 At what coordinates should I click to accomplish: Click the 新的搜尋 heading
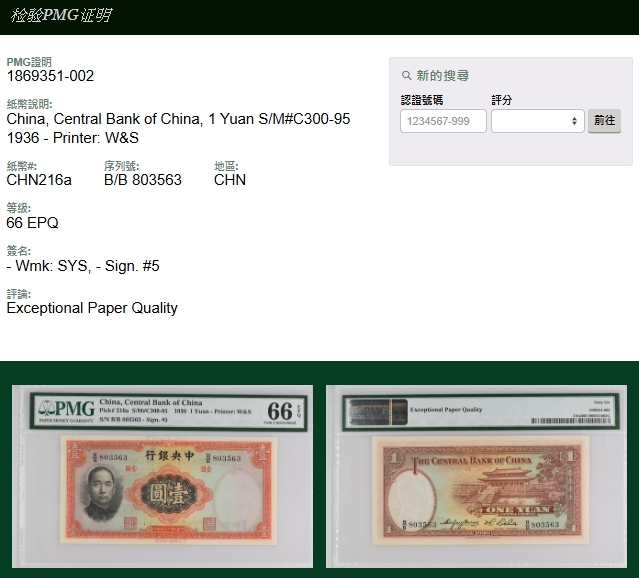coord(442,75)
